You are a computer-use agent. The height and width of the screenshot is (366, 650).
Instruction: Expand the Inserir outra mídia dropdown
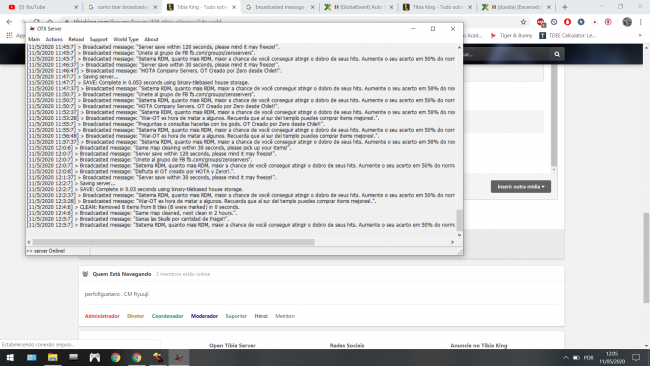click(521, 187)
